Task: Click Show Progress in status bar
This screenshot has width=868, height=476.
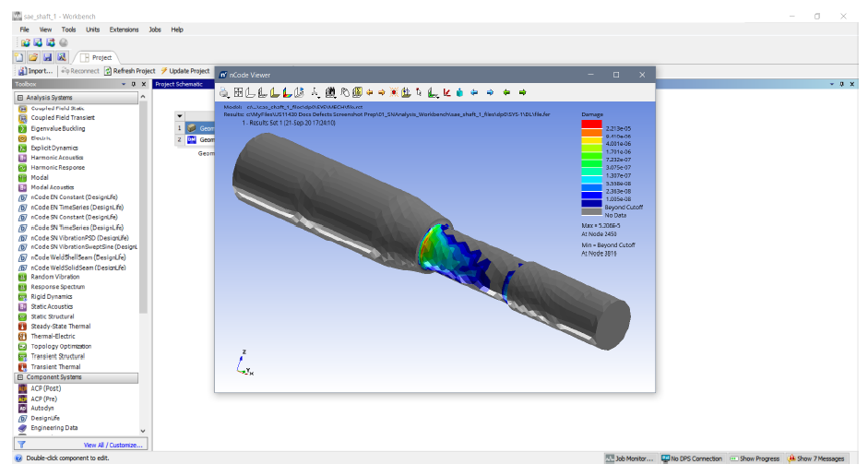Action: click(x=755, y=458)
